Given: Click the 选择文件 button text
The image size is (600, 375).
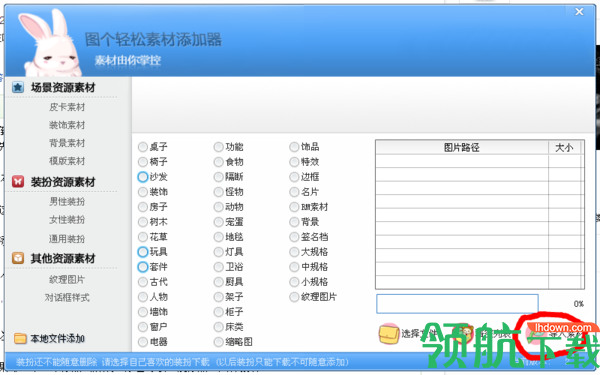Looking at the screenshot, I should 419,334.
